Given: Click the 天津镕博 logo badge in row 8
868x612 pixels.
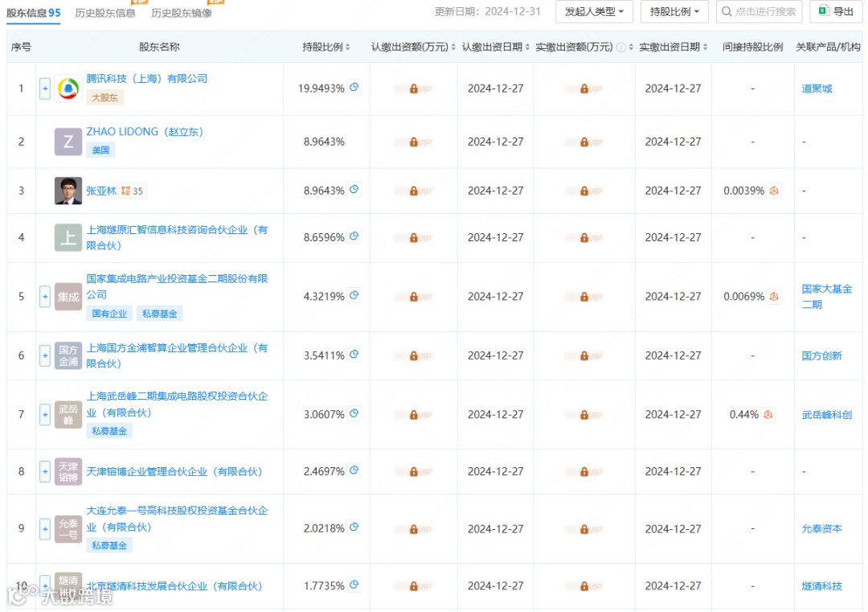Looking at the screenshot, I should (x=68, y=471).
